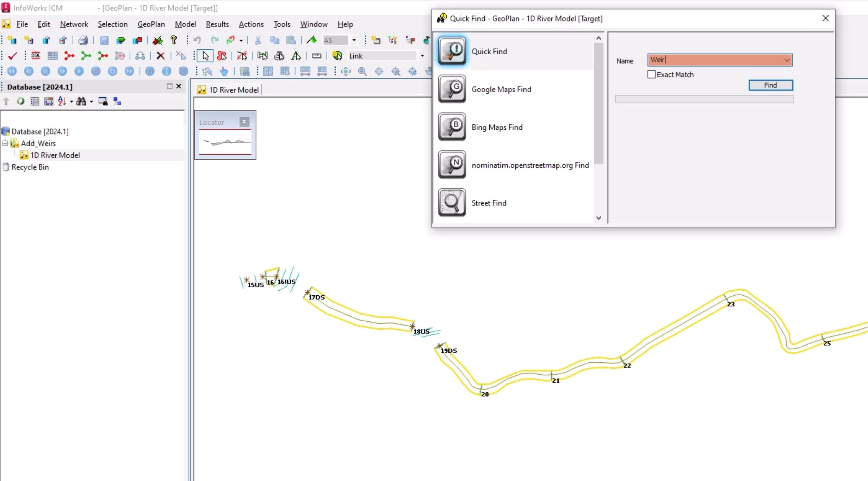Viewport: 868px width, 481px height.
Task: Click the nominatim.openstreetmap.org Find icon
Action: (452, 165)
